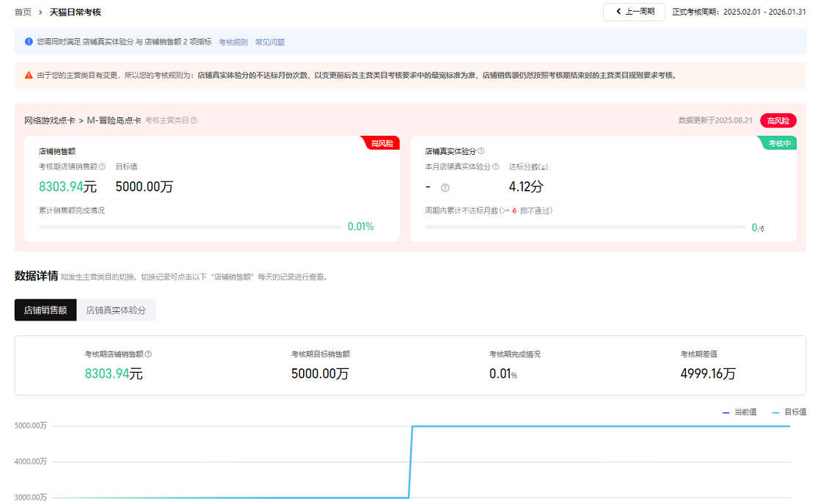Click the red 高风险 badge beside the update date
The width and height of the screenshot is (832, 504).
[778, 120]
